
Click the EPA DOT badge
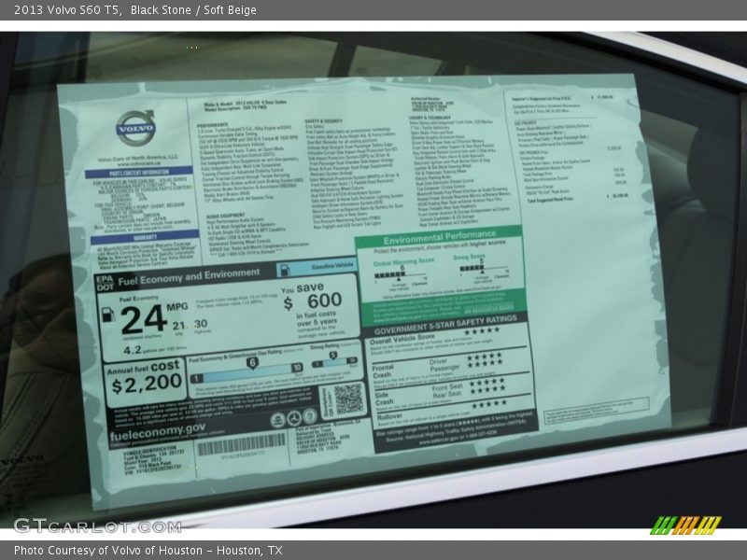pyautogui.click(x=106, y=283)
